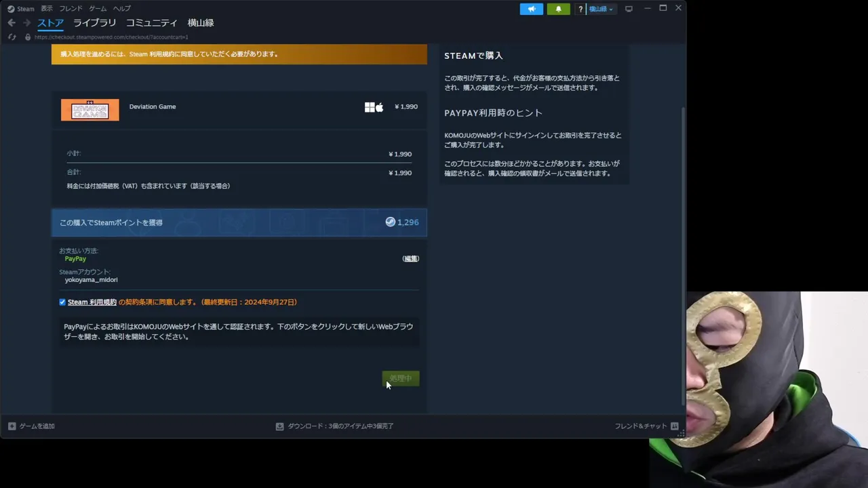This screenshot has height=488, width=868.
Task: Click the Steam logo in title bar
Action: [11, 9]
